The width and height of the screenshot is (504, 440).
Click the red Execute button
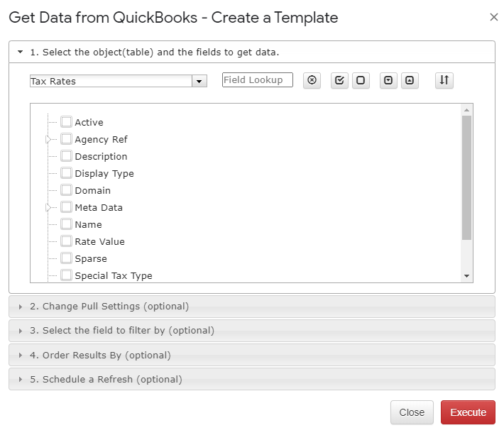point(468,412)
